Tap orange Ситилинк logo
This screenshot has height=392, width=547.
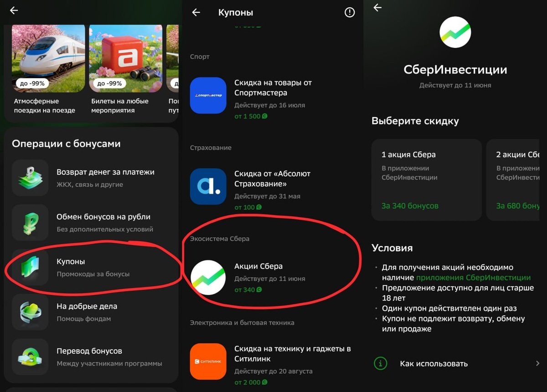(x=208, y=361)
